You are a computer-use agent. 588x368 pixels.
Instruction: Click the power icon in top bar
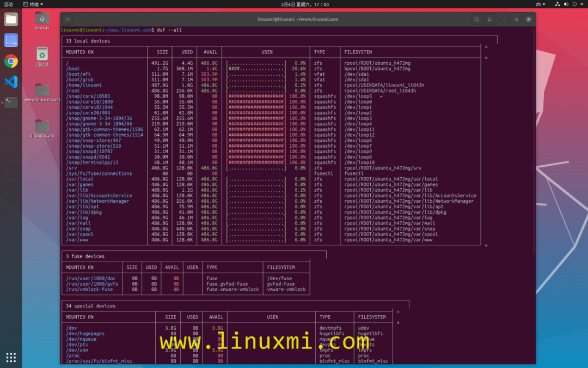[574, 4]
